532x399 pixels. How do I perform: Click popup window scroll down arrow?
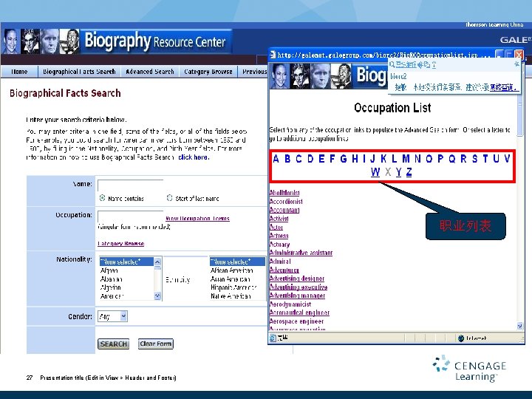pos(520,326)
